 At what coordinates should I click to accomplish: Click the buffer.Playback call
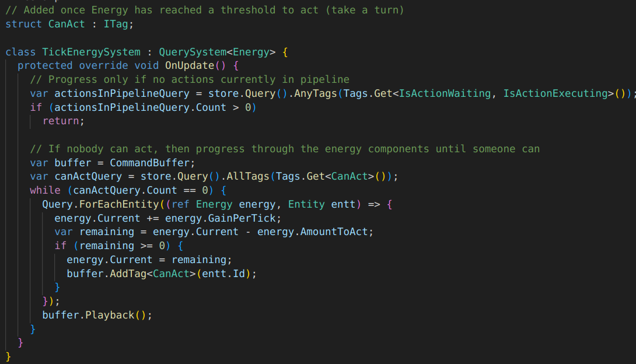[x=88, y=315]
